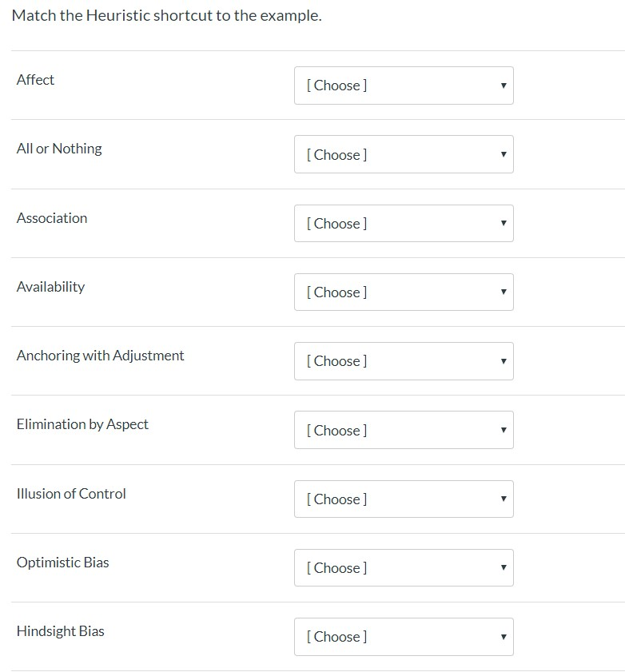Image resolution: width=625 pixels, height=672 pixels.
Task: Open the dropdown next to Affect
Action: (x=404, y=85)
